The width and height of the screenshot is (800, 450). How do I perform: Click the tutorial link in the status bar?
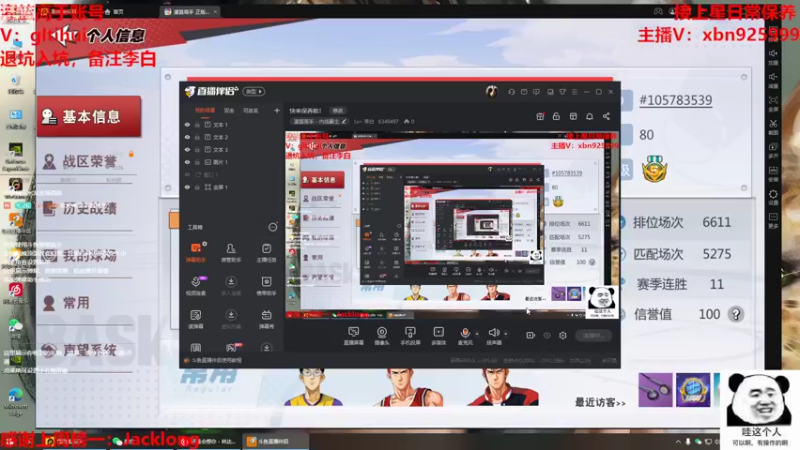coord(217,360)
